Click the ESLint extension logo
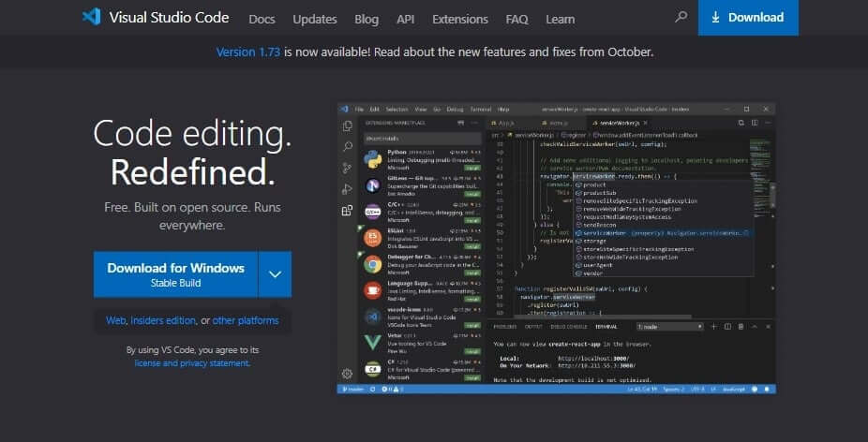This screenshot has height=442, width=868. [x=372, y=239]
